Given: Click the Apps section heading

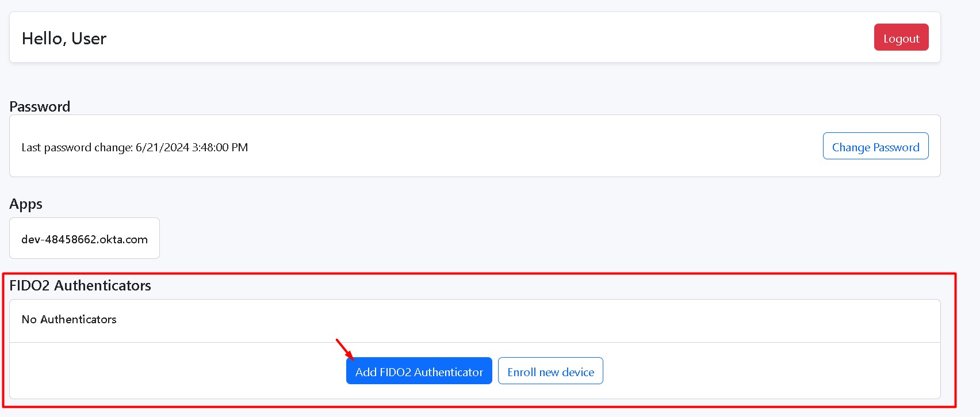Looking at the screenshot, I should click(26, 204).
